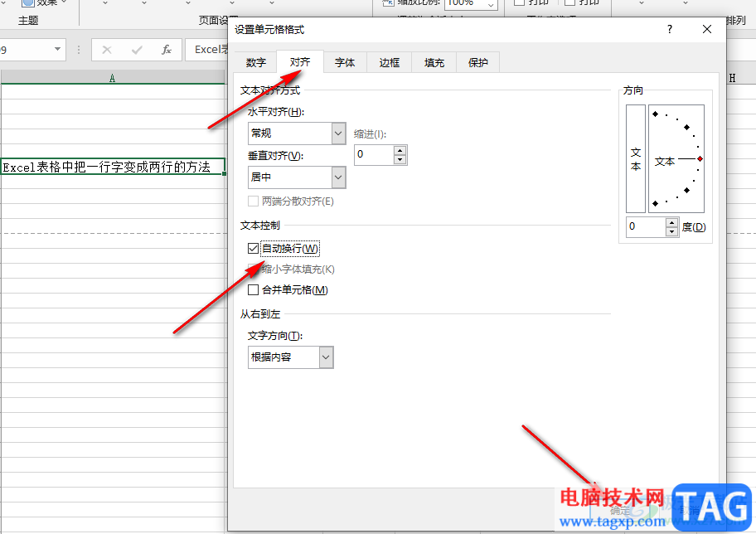Switch to the 字体 tab
Screen dimensions: 756x534
(x=345, y=63)
